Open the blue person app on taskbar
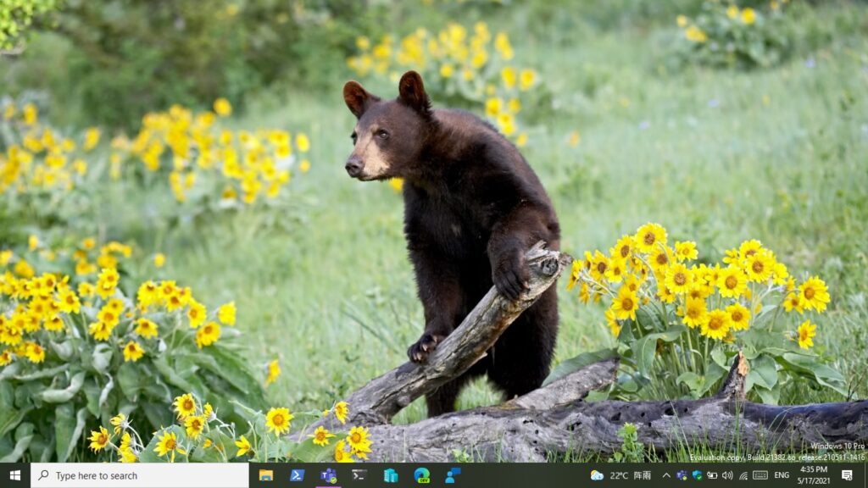Screen dimensions: 868x488 pos(453,475)
